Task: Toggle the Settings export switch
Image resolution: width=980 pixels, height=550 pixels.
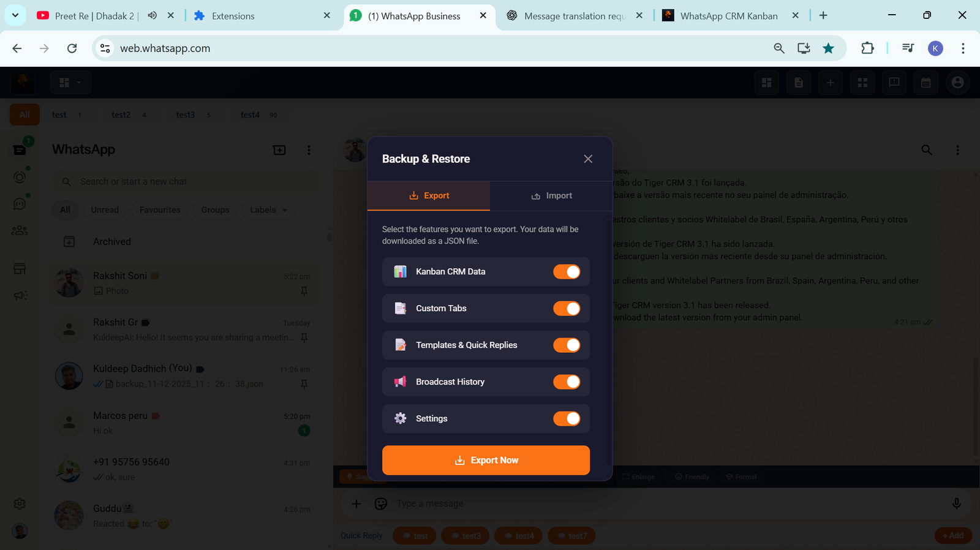Action: coord(567,419)
